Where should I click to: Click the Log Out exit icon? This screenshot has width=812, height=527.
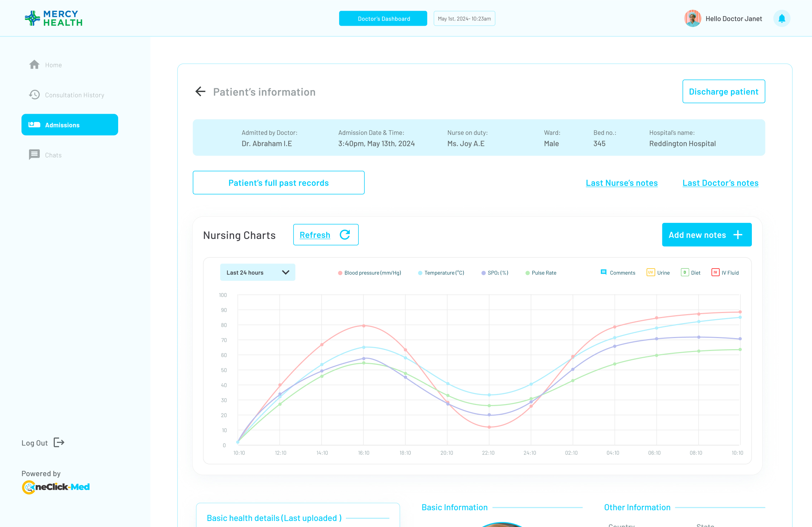(59, 443)
